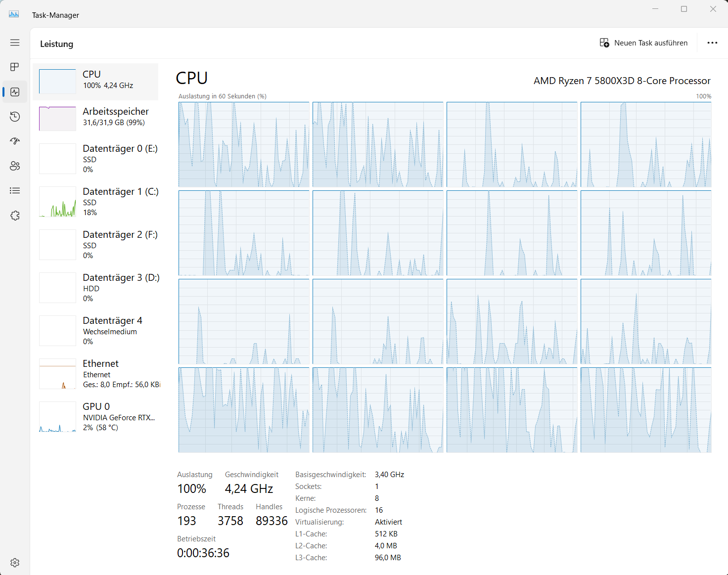Image resolution: width=728 pixels, height=575 pixels.
Task: Click 31,6/31,9 GB (99%) memory usage text
Action: pos(114,123)
